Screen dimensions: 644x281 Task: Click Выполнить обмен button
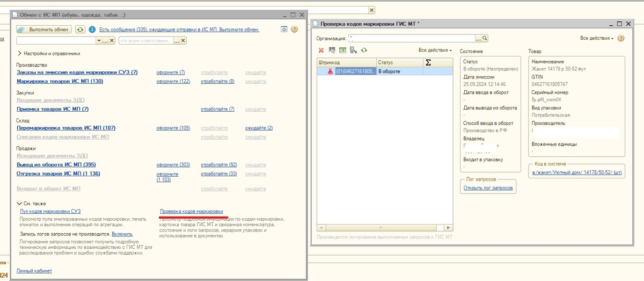click(x=43, y=30)
